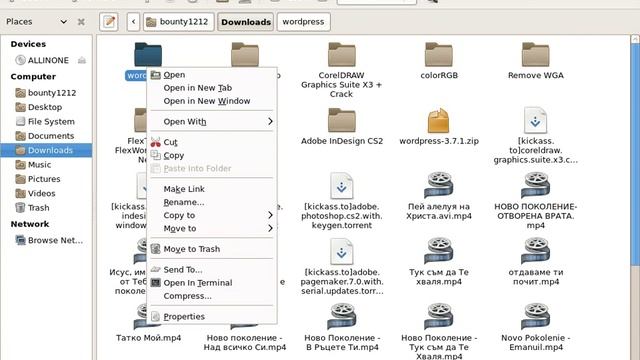Choose Open from context menu
This screenshot has width=640, height=360.
pos(212,75)
